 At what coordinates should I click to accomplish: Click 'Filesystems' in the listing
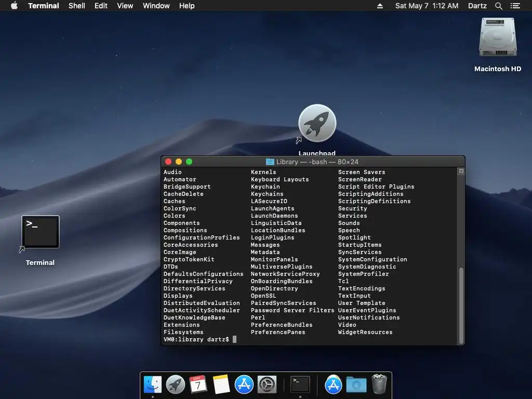click(183, 332)
